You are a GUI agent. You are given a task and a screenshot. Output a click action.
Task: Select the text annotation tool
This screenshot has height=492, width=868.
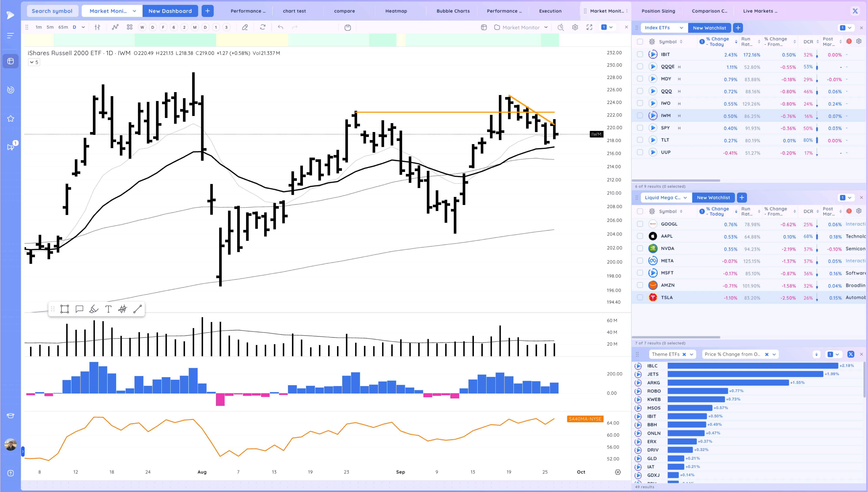click(x=108, y=309)
